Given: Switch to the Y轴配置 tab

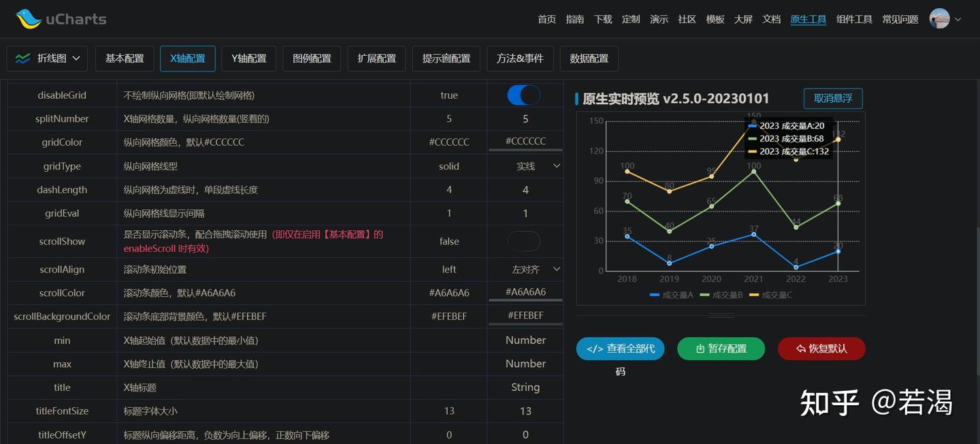Looking at the screenshot, I should [249, 59].
